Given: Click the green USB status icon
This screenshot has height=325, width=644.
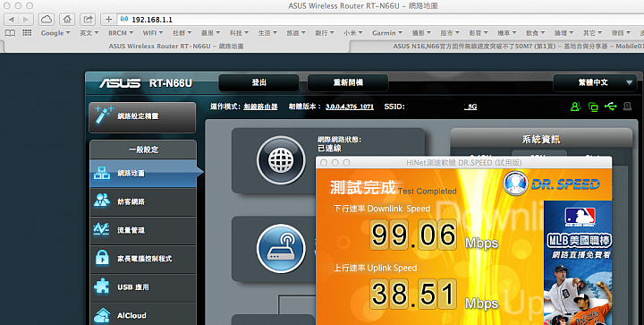Looking at the screenshot, I should pos(610,107).
